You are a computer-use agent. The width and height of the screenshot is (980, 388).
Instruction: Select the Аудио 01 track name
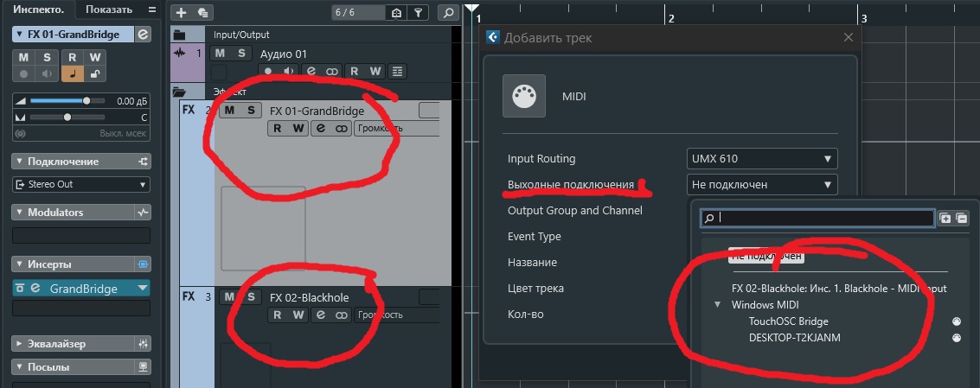(x=284, y=54)
